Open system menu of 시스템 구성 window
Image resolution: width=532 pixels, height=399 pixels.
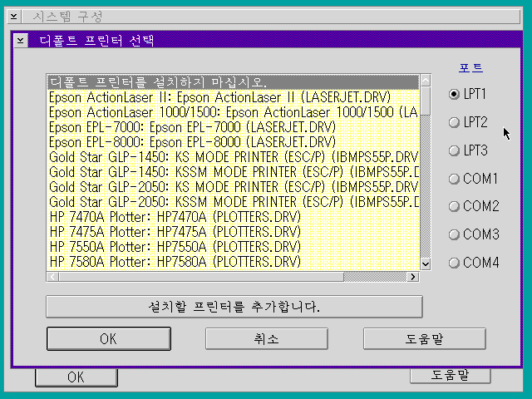14,17
